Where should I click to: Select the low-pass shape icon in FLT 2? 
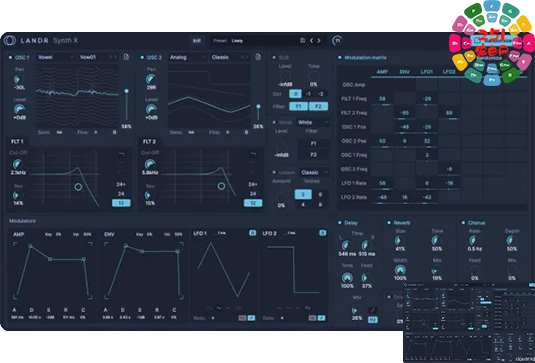click(253, 155)
